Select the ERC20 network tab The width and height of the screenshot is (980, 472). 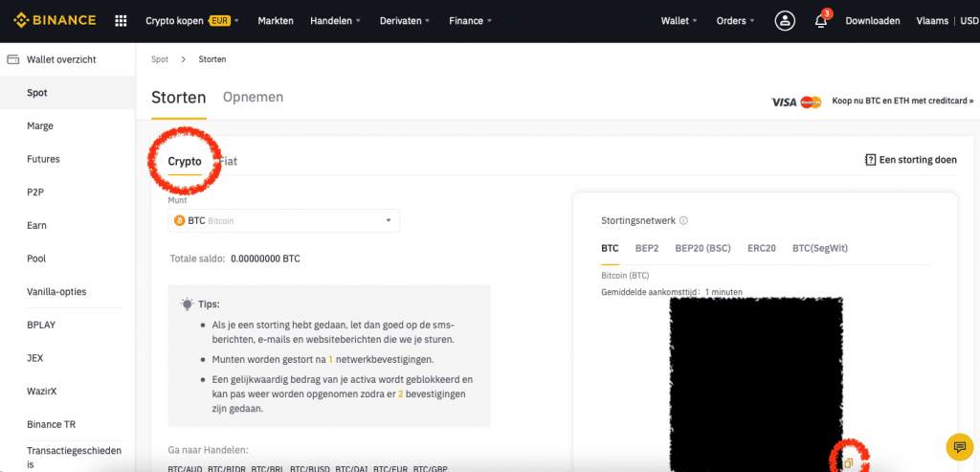pyautogui.click(x=762, y=248)
